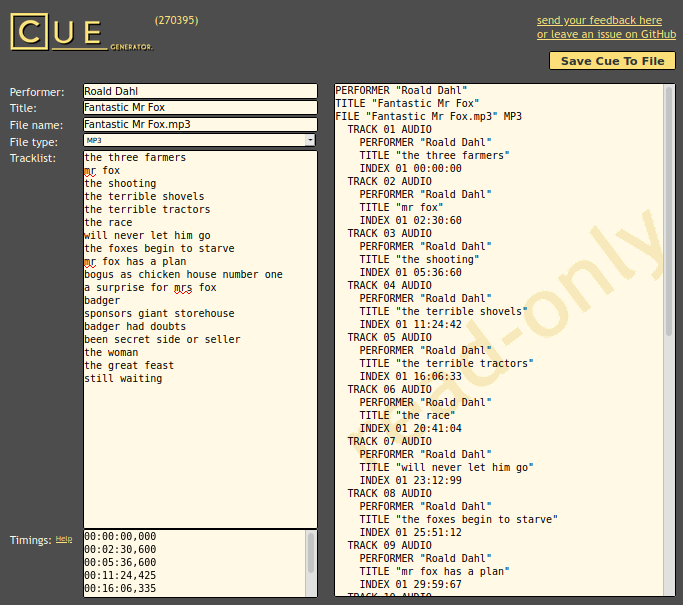This screenshot has height=605, width=683.
Task: Click timing '00:05:36,600'
Action: coord(120,562)
